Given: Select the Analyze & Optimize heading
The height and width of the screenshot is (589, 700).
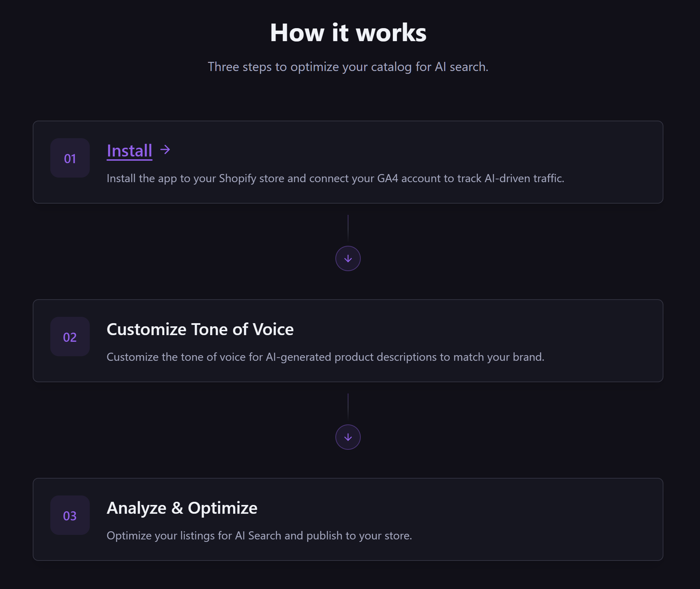Looking at the screenshot, I should 182,507.
